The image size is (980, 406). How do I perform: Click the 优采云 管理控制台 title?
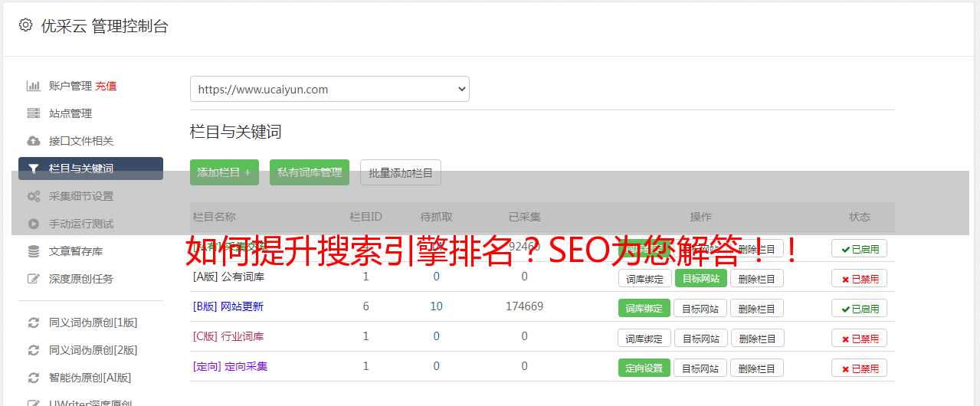pyautogui.click(x=104, y=26)
